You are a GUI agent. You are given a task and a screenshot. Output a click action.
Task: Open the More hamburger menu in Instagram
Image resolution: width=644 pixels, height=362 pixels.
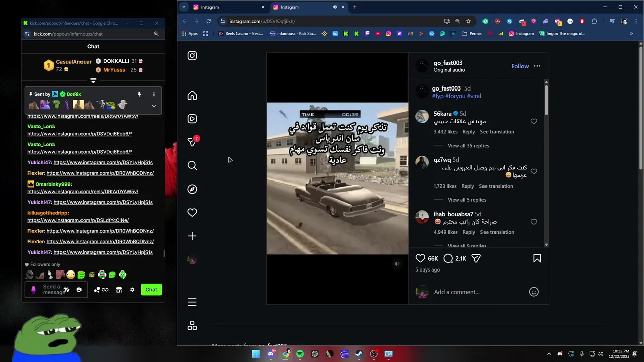(192, 302)
